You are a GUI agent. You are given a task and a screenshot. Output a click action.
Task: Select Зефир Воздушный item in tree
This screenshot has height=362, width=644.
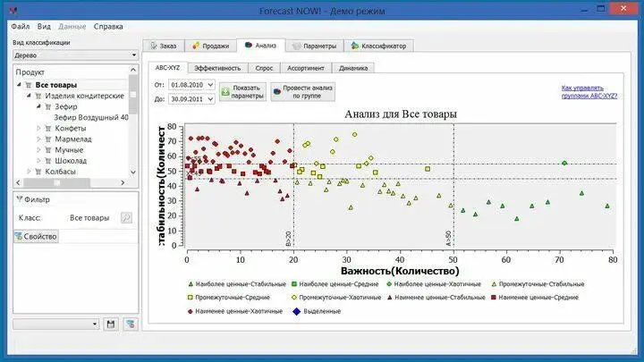coord(91,117)
